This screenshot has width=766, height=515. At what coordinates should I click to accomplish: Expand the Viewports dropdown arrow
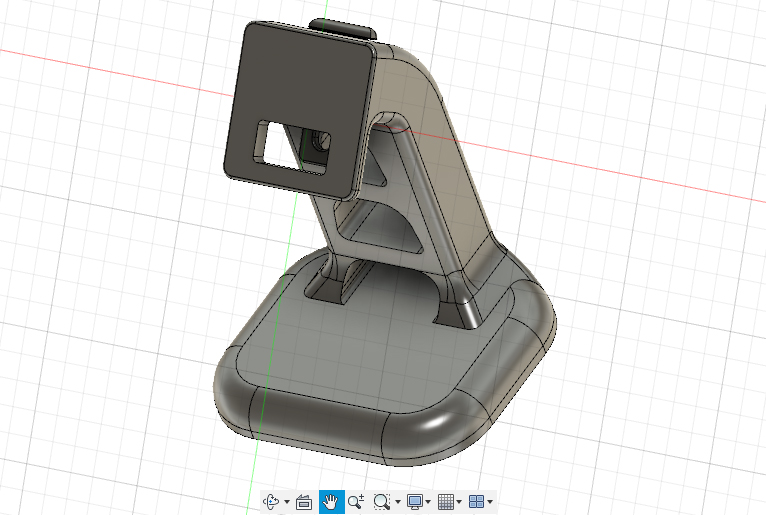pyautogui.click(x=490, y=502)
